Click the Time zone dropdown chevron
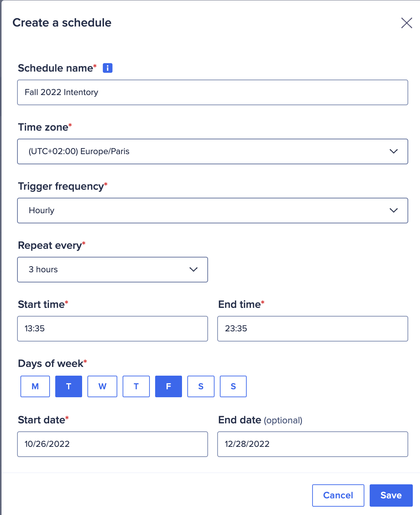The width and height of the screenshot is (420, 515). coord(394,151)
